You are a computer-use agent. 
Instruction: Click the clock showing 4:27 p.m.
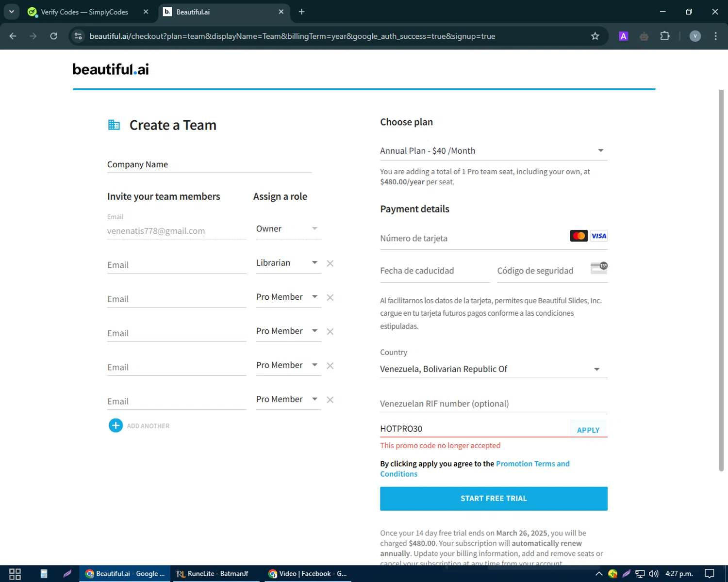(679, 574)
